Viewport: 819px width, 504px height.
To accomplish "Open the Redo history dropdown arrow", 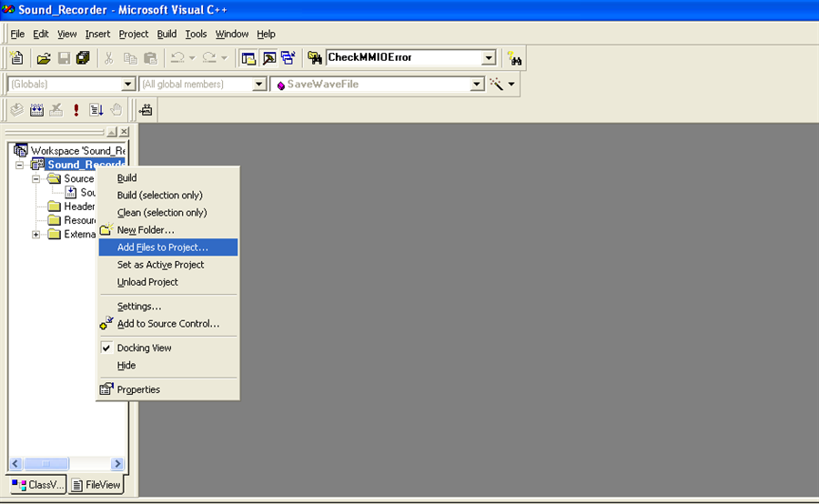I will 224,58.
